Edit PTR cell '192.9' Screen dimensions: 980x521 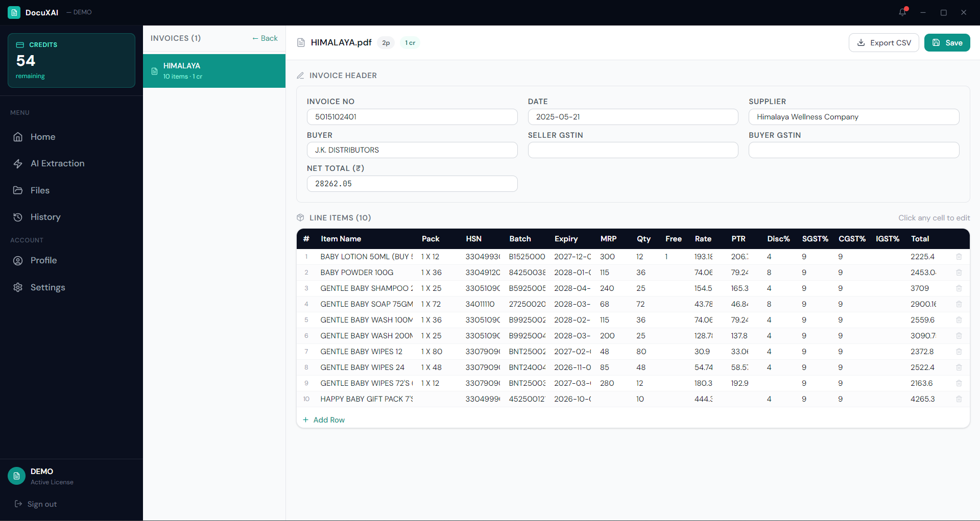739,383
